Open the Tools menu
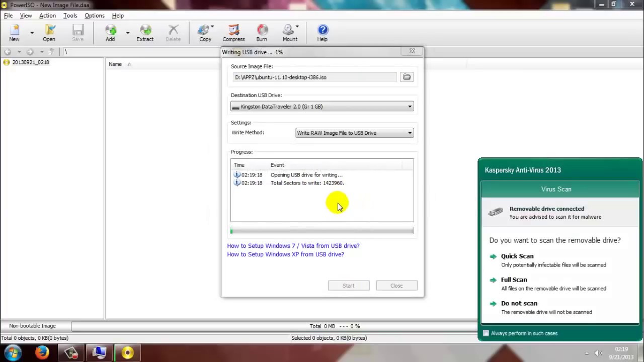The height and width of the screenshot is (362, 644). click(70, 16)
